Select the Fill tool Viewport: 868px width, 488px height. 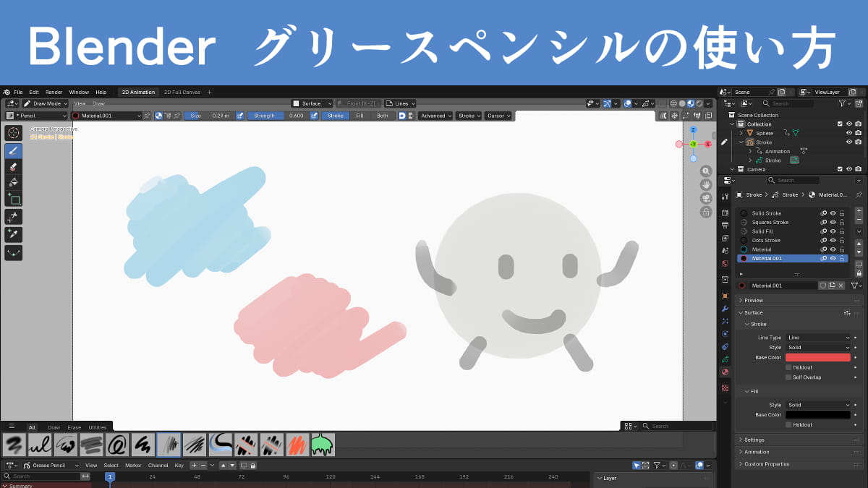13,182
